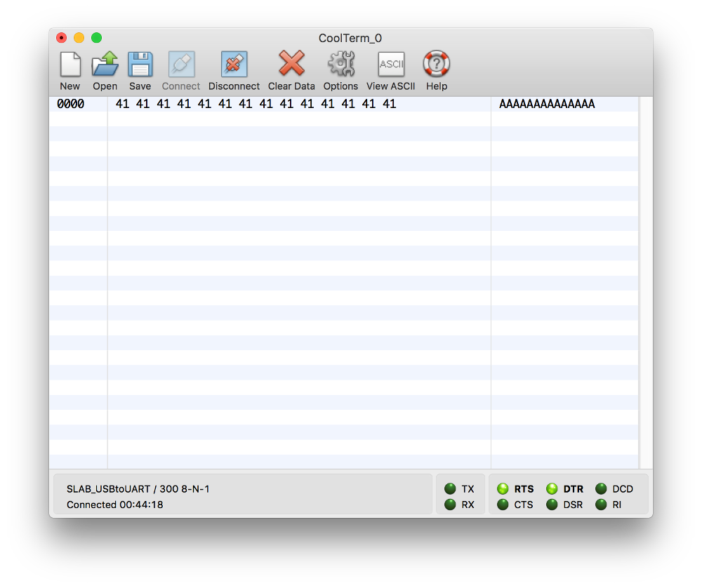Save data using the floppy disk icon
This screenshot has width=702, height=588.
140,65
